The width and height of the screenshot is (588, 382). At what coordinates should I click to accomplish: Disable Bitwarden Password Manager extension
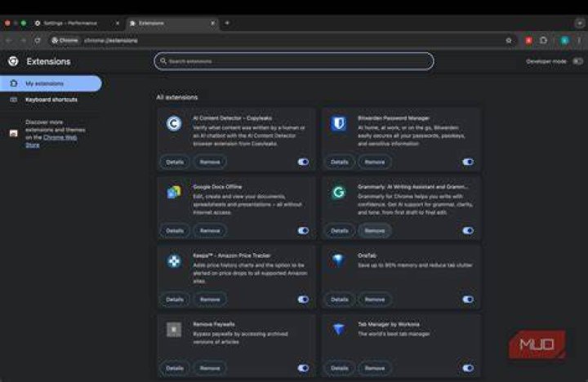[x=468, y=162]
